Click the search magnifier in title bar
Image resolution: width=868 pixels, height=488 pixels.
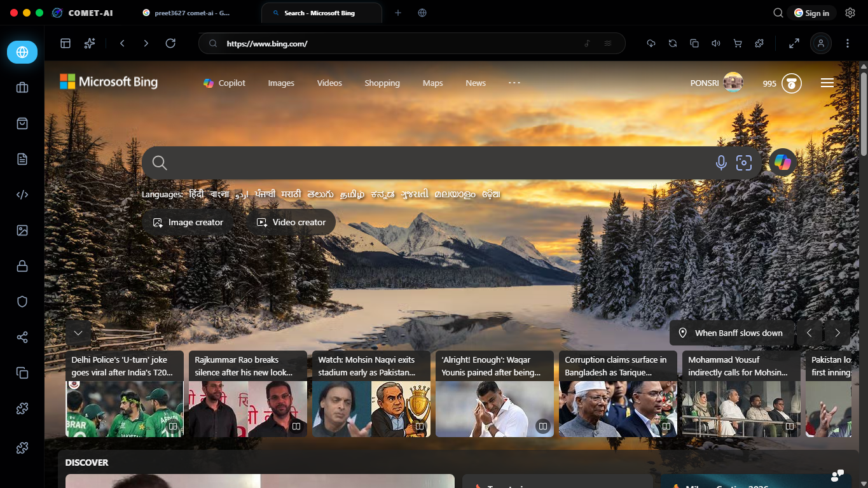point(778,13)
